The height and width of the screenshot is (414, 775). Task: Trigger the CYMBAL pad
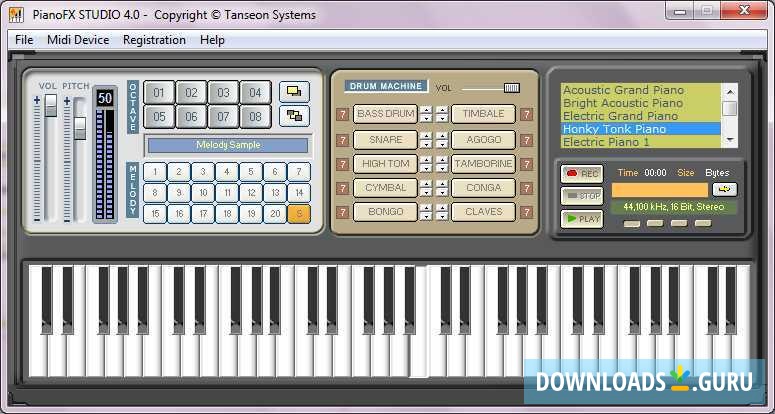(x=386, y=188)
